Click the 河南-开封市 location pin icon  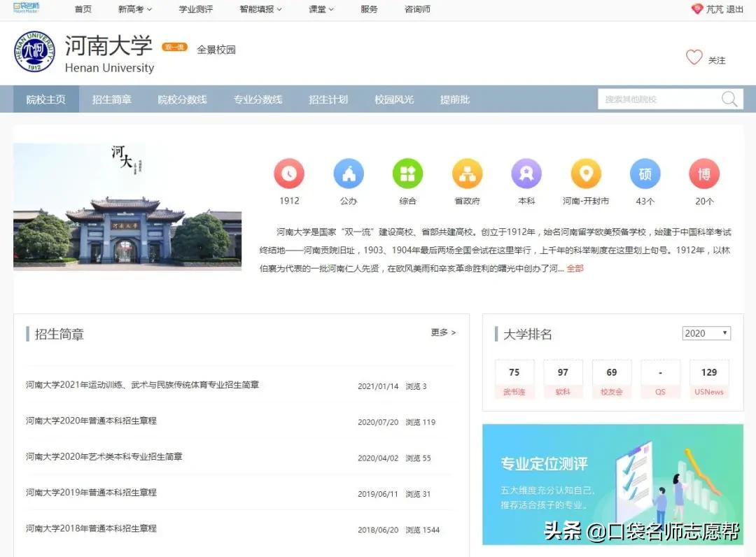(x=585, y=173)
